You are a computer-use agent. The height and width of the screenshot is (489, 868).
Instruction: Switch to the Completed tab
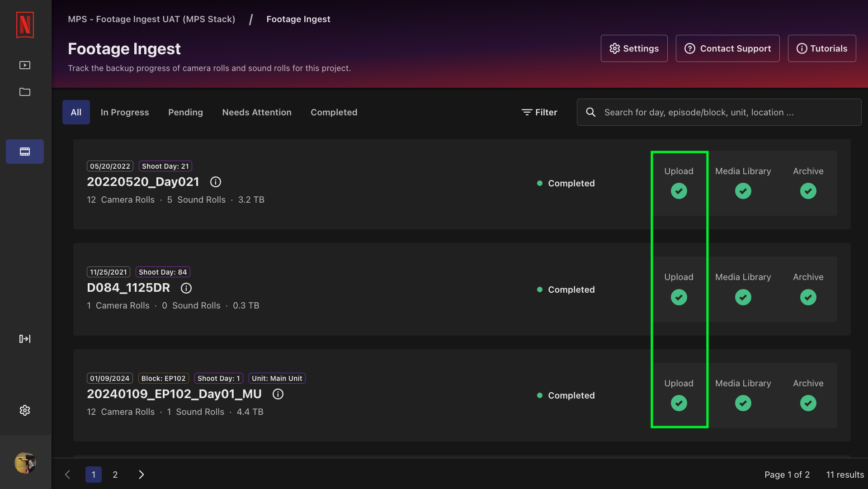334,112
